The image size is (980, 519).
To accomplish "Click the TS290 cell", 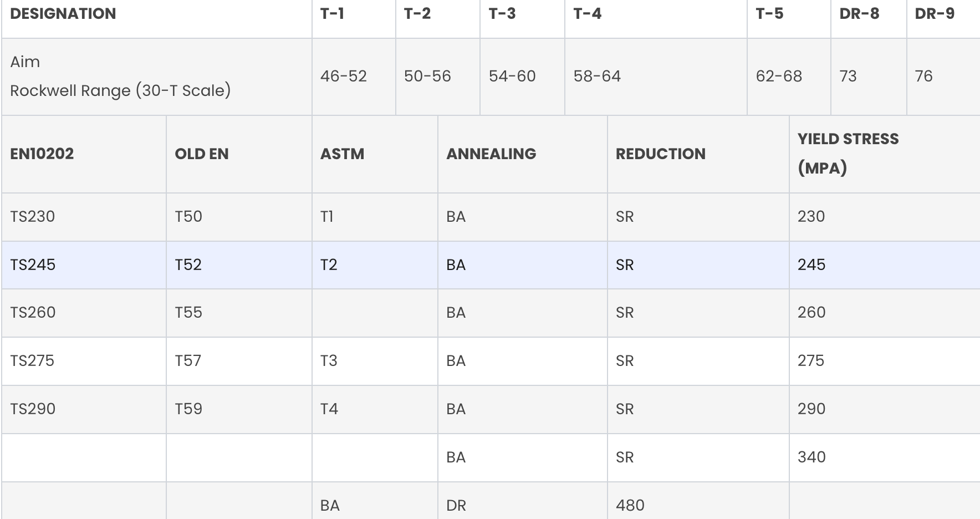I will (x=84, y=409).
